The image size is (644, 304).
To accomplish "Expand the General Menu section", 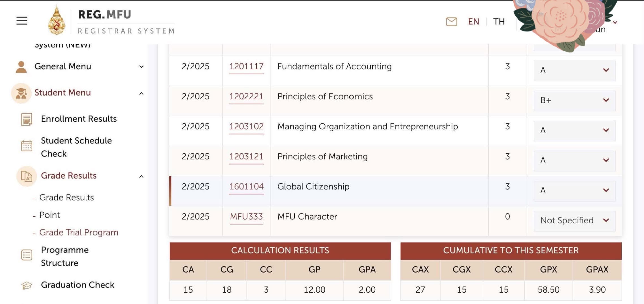I will pos(141,67).
